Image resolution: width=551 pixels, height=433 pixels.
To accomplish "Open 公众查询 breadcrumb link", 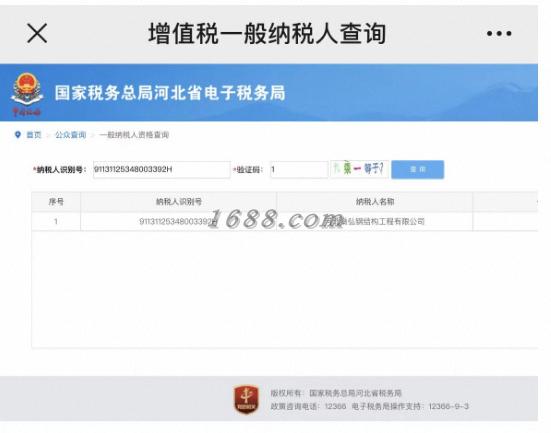I will pyautogui.click(x=71, y=135).
